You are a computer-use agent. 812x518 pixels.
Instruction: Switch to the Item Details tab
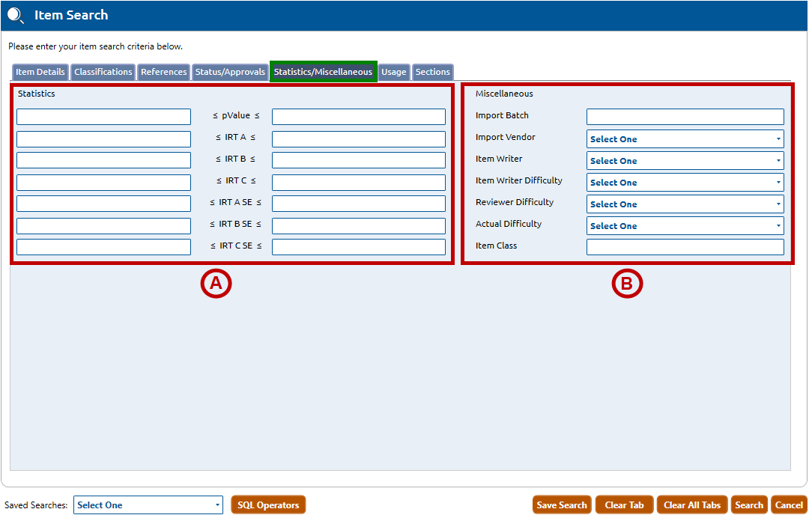(40, 73)
